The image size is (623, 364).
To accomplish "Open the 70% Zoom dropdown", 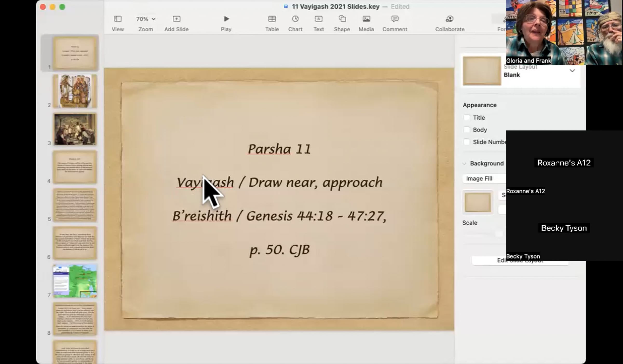I will click(146, 19).
